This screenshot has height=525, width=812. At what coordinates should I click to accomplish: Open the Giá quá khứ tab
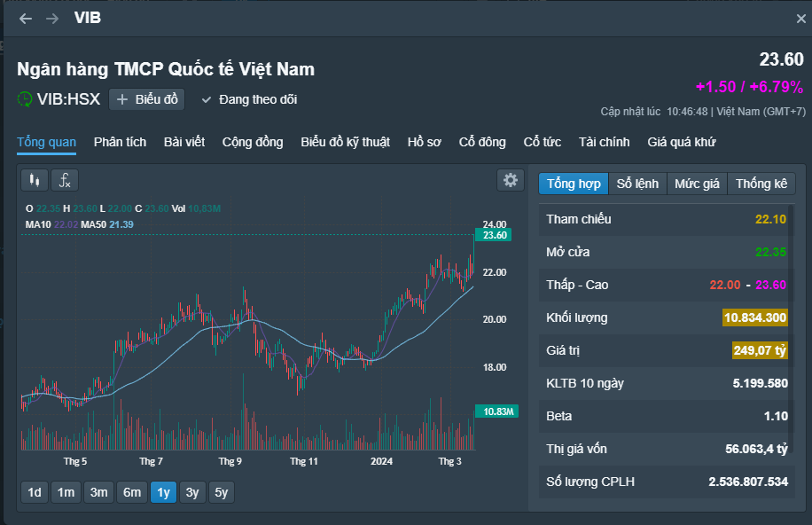point(682,142)
